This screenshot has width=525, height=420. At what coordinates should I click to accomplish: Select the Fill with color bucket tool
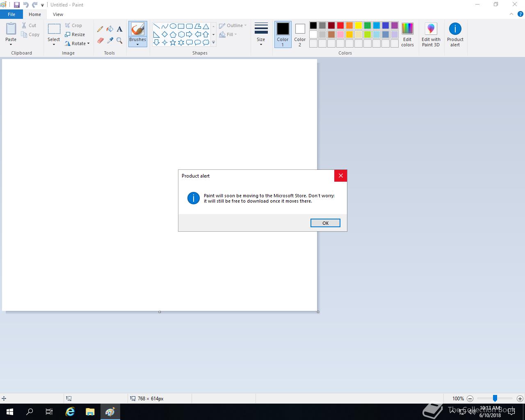pos(110,29)
